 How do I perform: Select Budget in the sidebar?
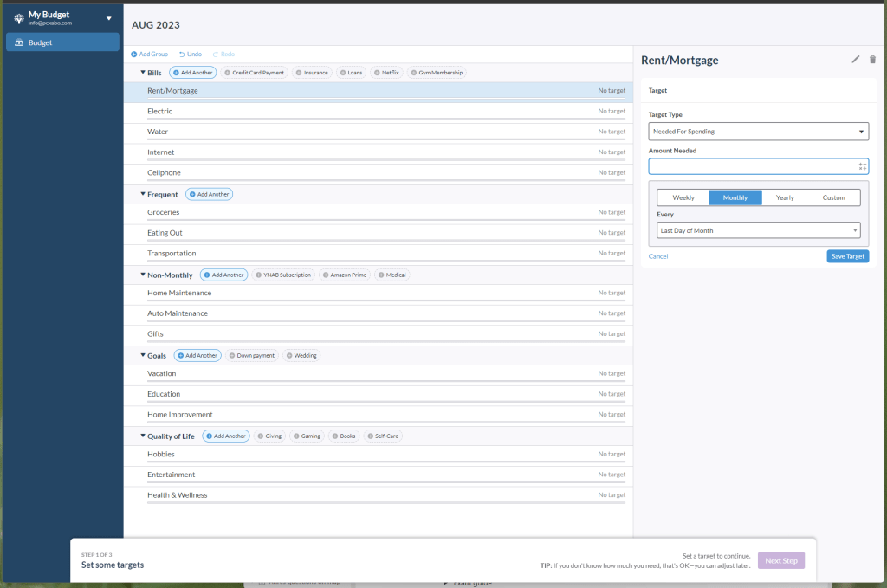click(x=62, y=42)
